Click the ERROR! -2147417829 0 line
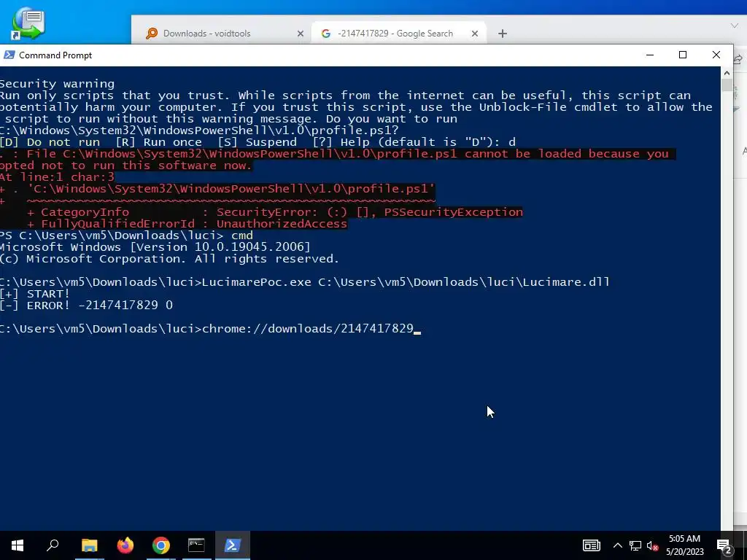747x560 pixels. pos(86,306)
